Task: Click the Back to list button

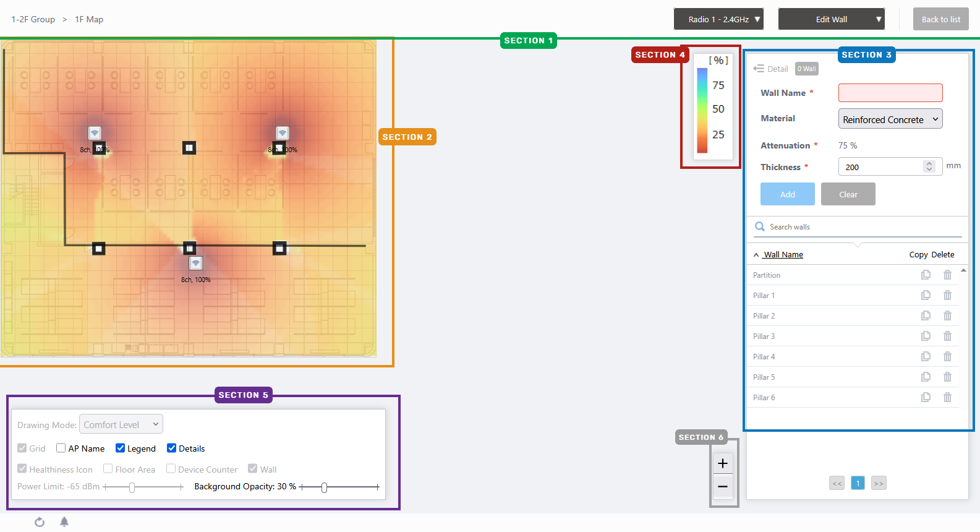Action: point(941,19)
